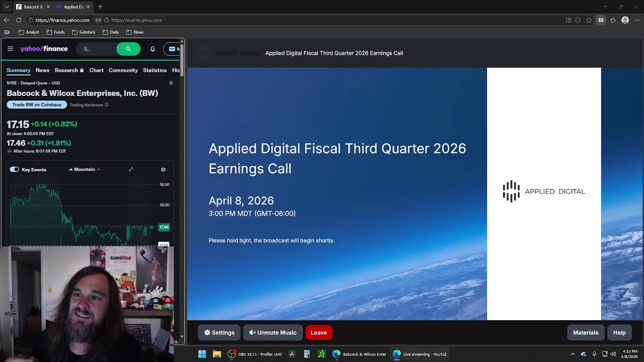Switch to OBS 32.1.1 taskbar window
The image size is (644, 362).
(x=255, y=354)
